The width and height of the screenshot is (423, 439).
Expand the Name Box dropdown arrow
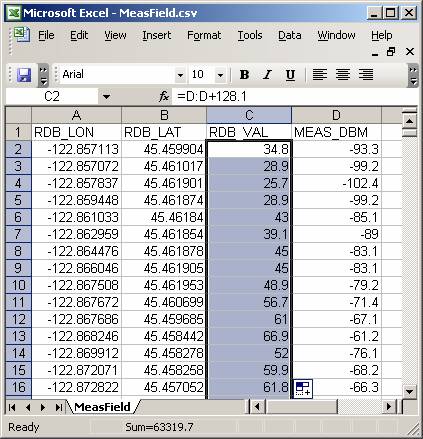click(x=106, y=97)
